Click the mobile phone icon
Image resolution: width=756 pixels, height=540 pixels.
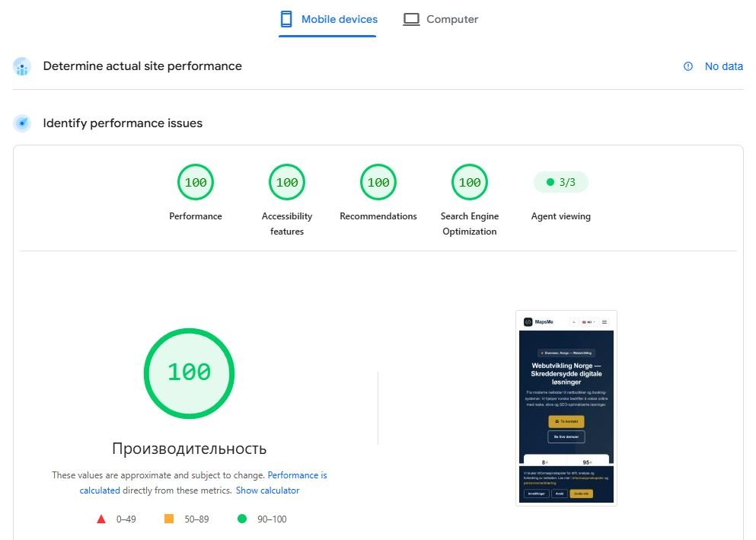point(286,19)
